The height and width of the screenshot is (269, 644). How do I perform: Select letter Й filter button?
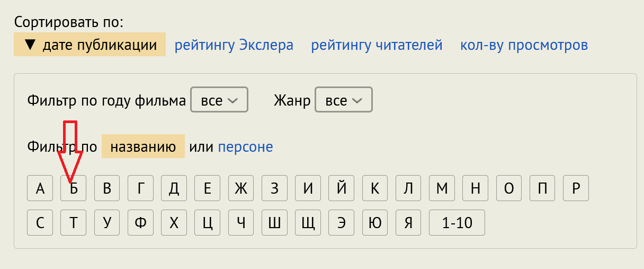pos(342,189)
